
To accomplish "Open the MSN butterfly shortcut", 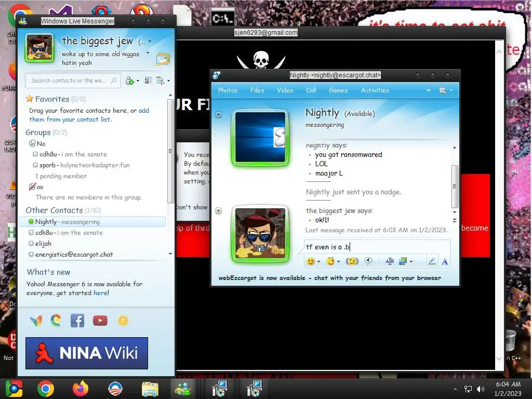I will (x=36, y=321).
